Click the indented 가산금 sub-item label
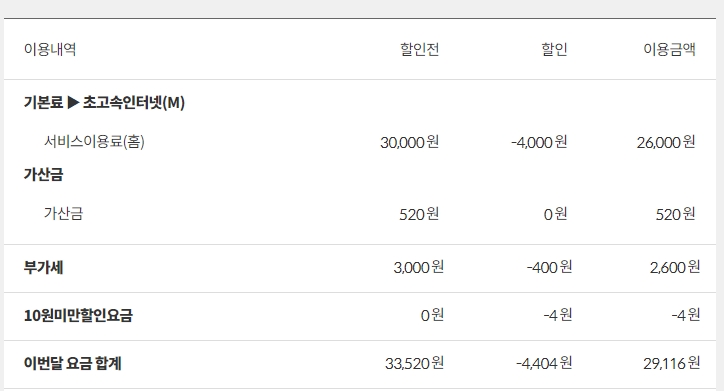This screenshot has width=724, height=391. (x=63, y=214)
